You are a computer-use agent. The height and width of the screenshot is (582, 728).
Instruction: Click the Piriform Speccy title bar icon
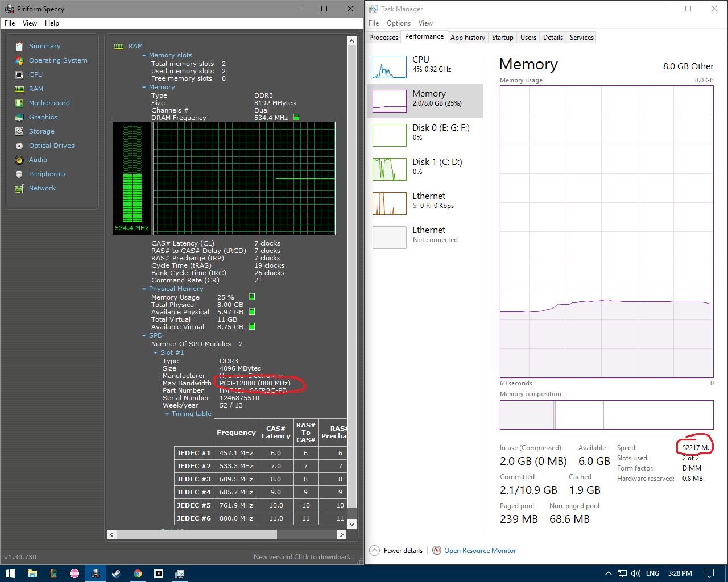[9, 9]
